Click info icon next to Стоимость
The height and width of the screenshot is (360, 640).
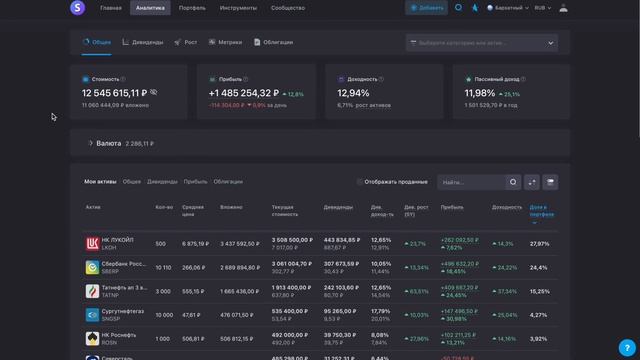(x=123, y=79)
